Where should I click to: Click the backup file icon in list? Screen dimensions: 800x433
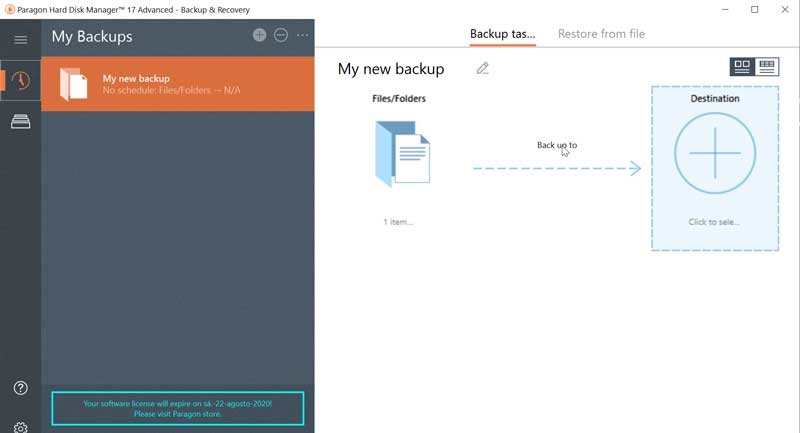pos(73,84)
